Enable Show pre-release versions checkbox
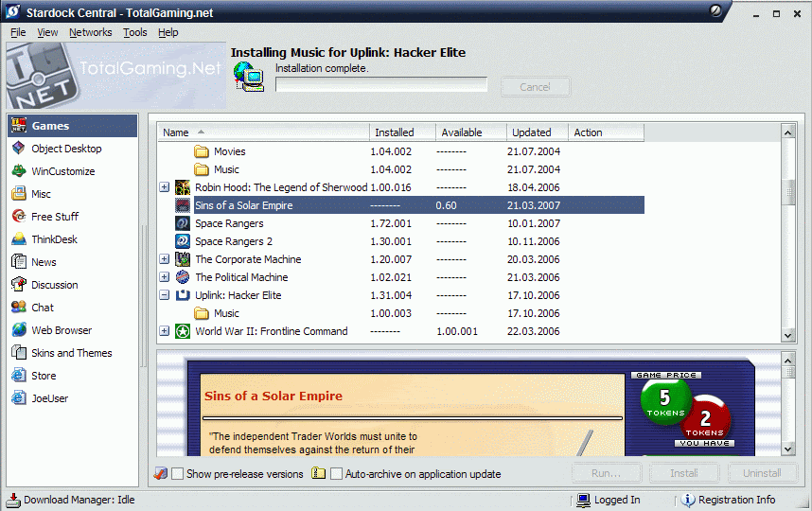 coord(177,473)
